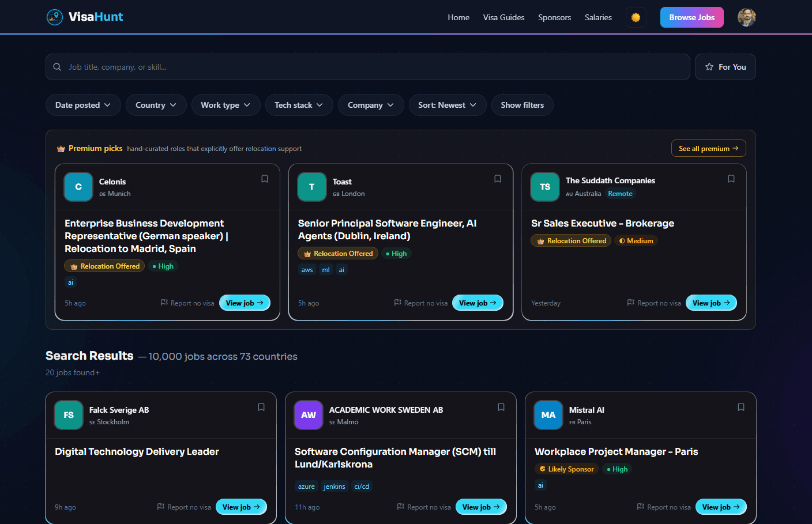Click flag icon on Falck Report no visa

coord(161,507)
